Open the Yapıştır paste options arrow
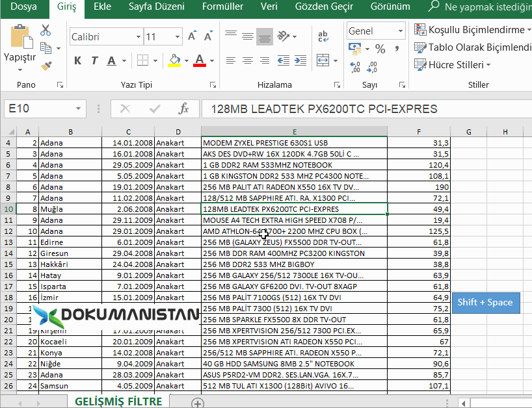The image size is (532, 408). [x=20, y=70]
